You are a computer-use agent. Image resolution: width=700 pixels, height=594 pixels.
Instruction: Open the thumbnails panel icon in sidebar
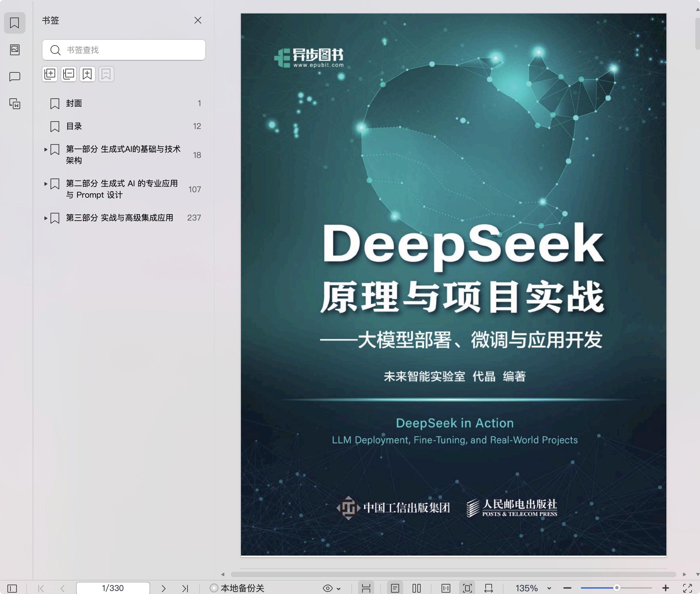(15, 50)
